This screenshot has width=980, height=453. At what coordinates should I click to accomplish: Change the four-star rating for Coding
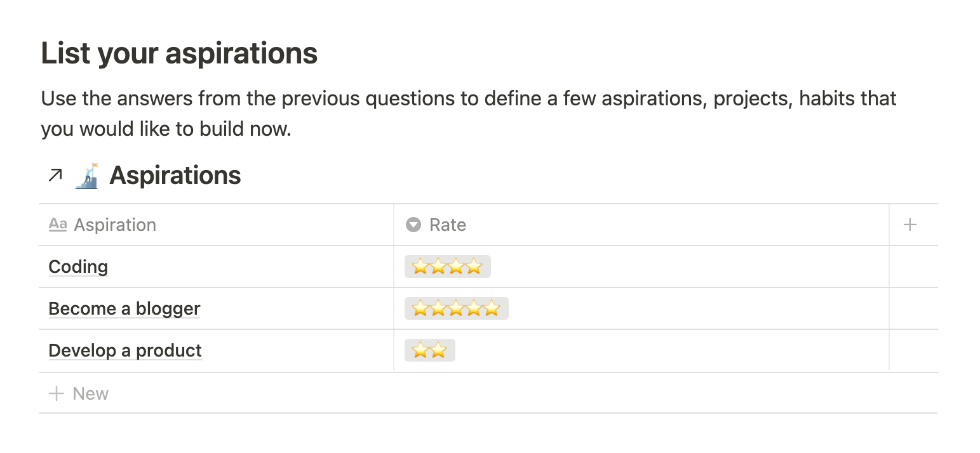click(x=448, y=266)
